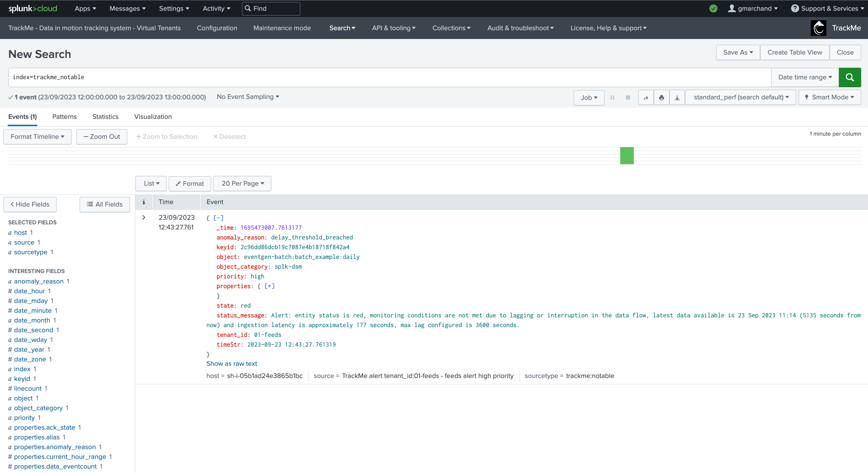The height and width of the screenshot is (473, 868).
Task: Open the TrackMe logo icon
Action: 819,28
